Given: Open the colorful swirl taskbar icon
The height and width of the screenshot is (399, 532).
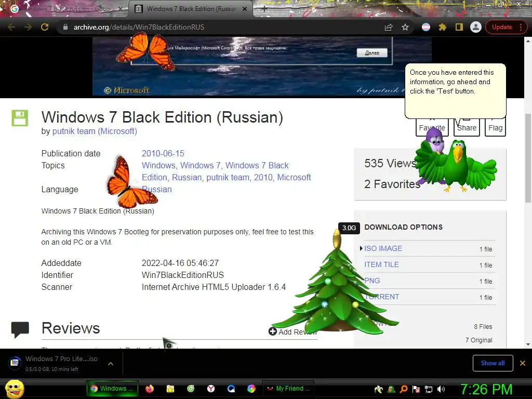Looking at the screenshot, I should click(251, 389).
